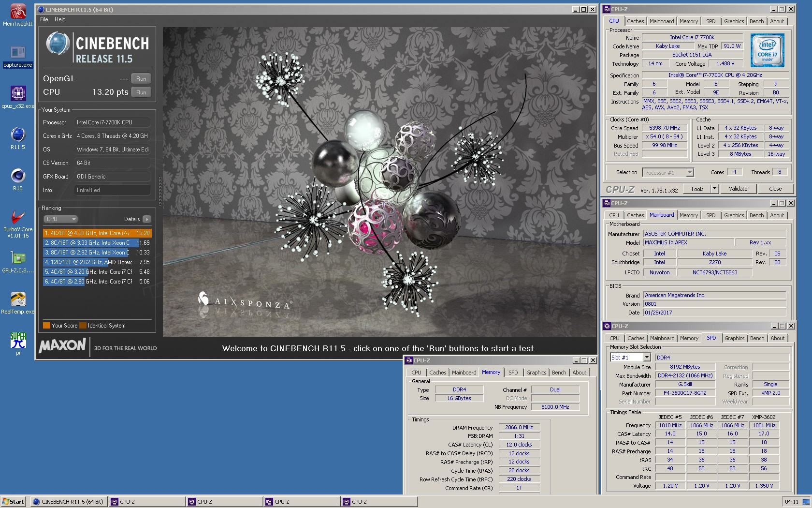
Task: Click the Part Number F4-3600C17-8GTZ field
Action: click(x=685, y=393)
